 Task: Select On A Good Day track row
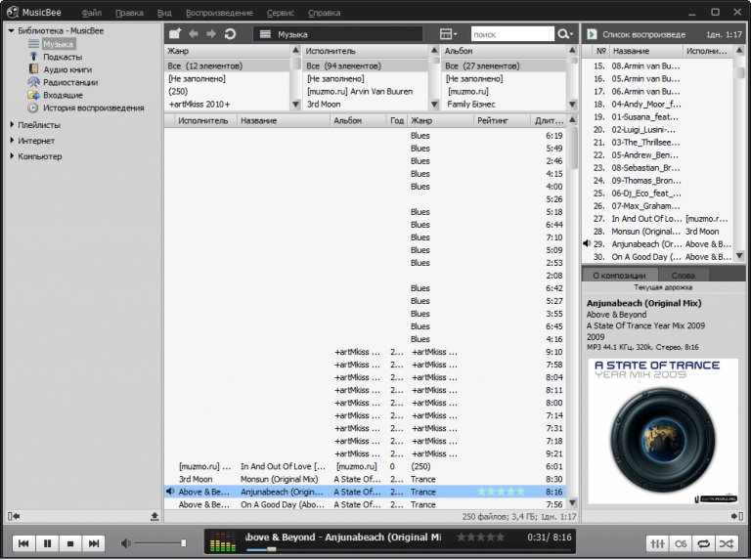click(x=365, y=504)
